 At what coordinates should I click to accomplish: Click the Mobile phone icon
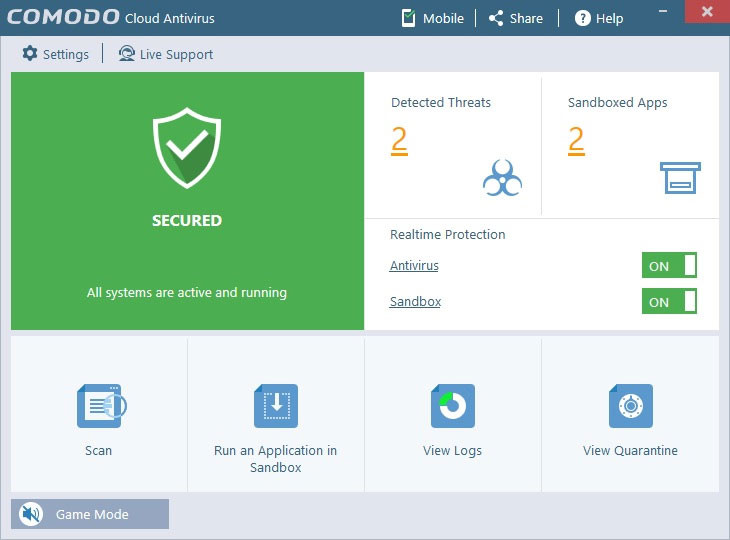pyautogui.click(x=408, y=18)
